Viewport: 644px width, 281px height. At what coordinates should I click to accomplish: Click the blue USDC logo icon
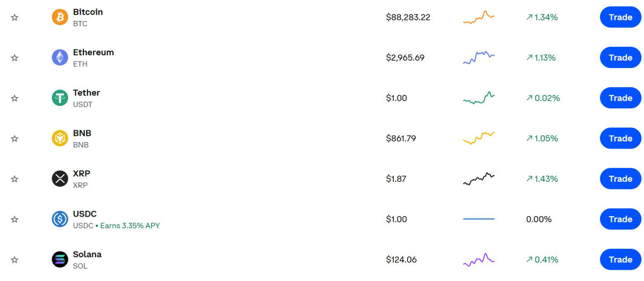coord(60,219)
